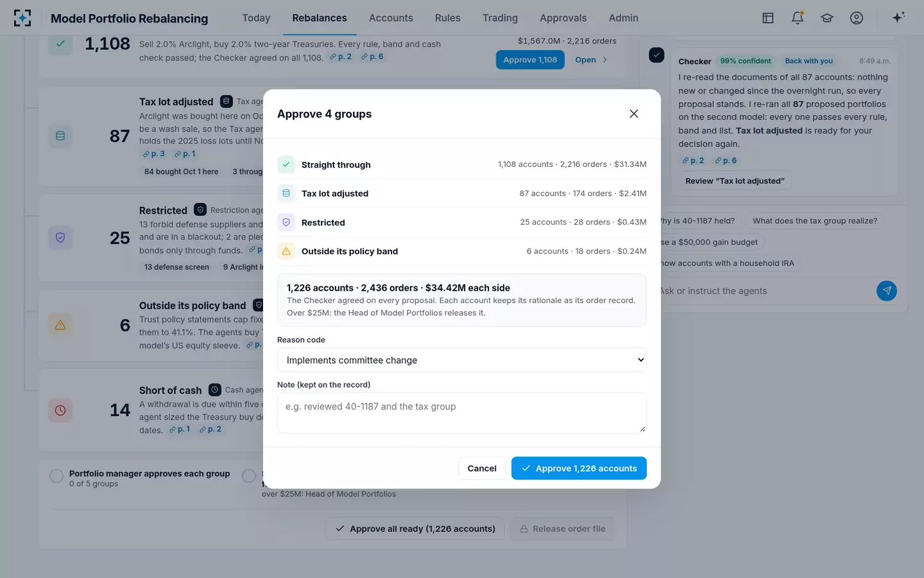
Task: Switch to the Accounts tab
Action: click(391, 18)
